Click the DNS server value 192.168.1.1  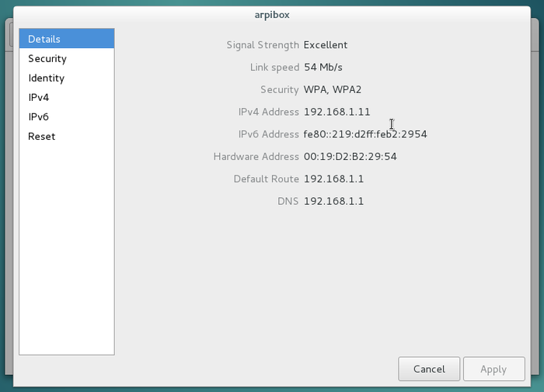(x=333, y=201)
